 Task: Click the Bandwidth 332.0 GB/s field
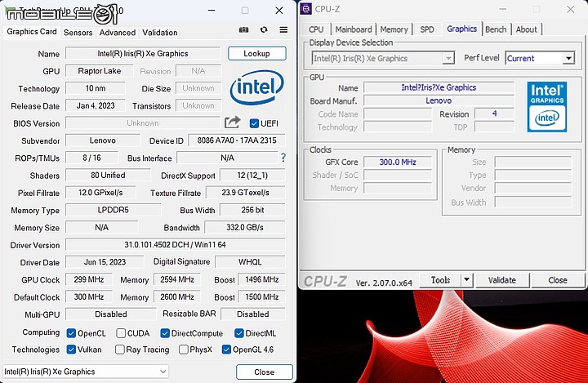click(x=244, y=227)
